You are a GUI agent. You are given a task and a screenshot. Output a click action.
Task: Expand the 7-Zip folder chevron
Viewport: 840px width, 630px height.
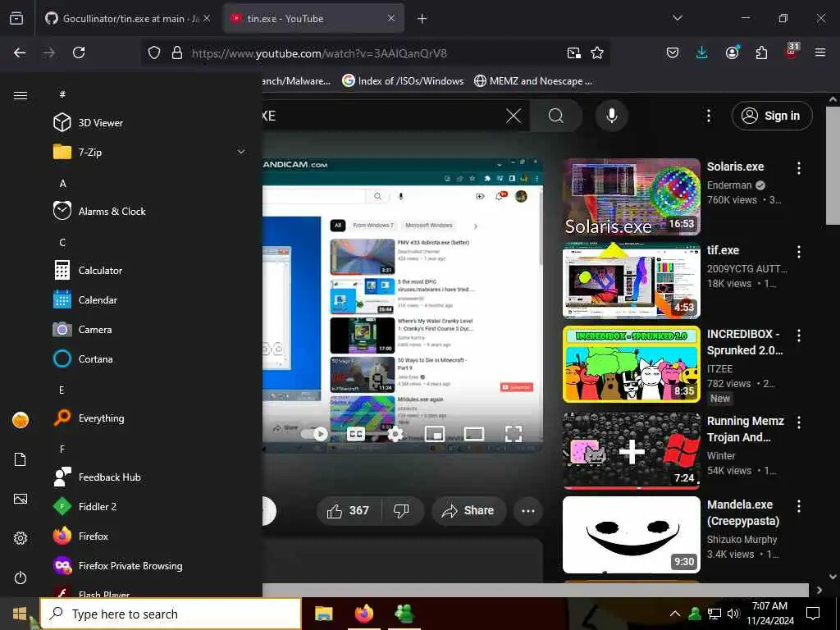tap(241, 152)
